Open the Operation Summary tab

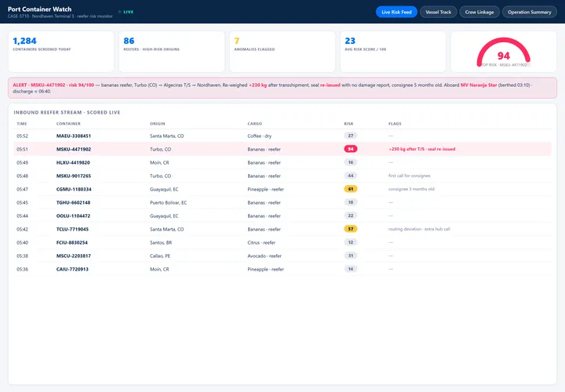pos(530,12)
